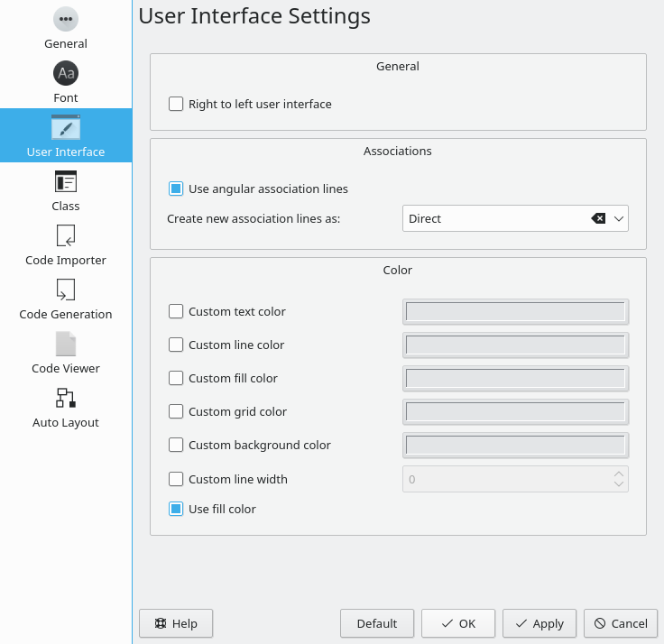Viewport: 664px width, 644px height.
Task: Enable Custom text color checkbox
Action: tap(176, 311)
